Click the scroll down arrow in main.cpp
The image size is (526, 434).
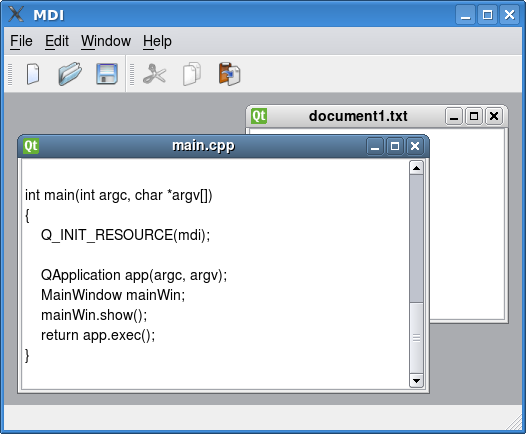tap(416, 380)
